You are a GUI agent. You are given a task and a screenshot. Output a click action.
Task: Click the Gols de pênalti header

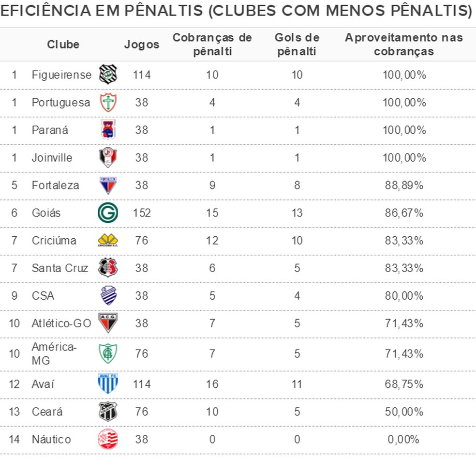pyautogui.click(x=297, y=45)
